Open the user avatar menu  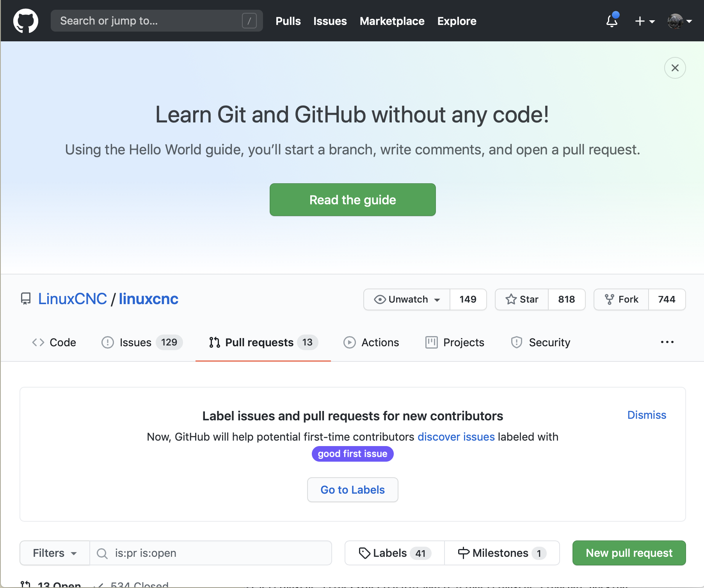(x=679, y=21)
